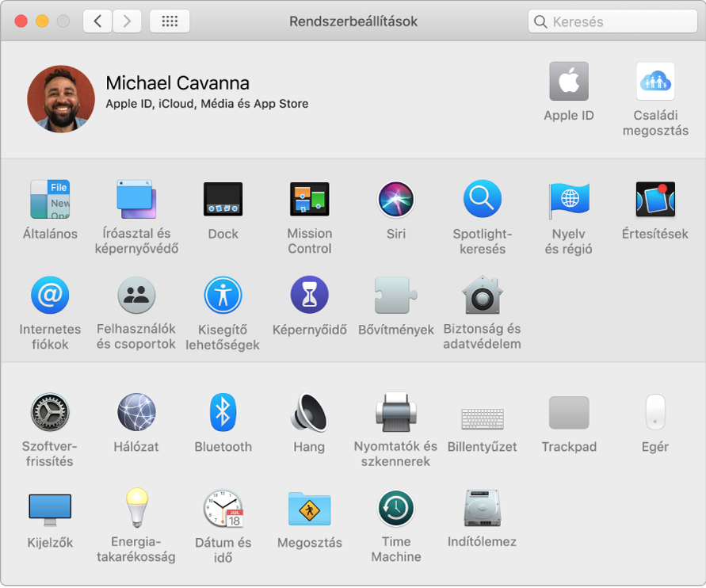Click the Apple ID icon
Viewport: 706px width, 588px height.
click(x=569, y=82)
